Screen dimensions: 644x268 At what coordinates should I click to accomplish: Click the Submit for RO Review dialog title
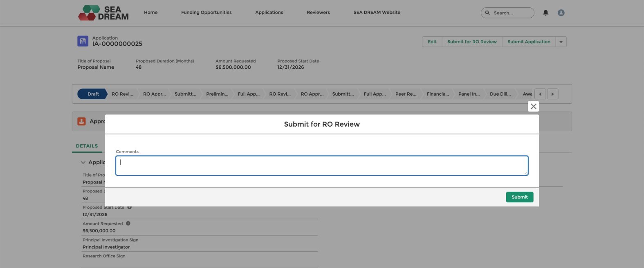pyautogui.click(x=322, y=124)
